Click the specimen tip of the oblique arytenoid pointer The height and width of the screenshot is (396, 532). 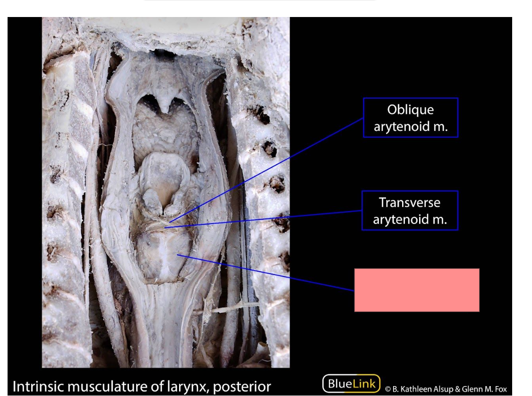tap(170, 222)
